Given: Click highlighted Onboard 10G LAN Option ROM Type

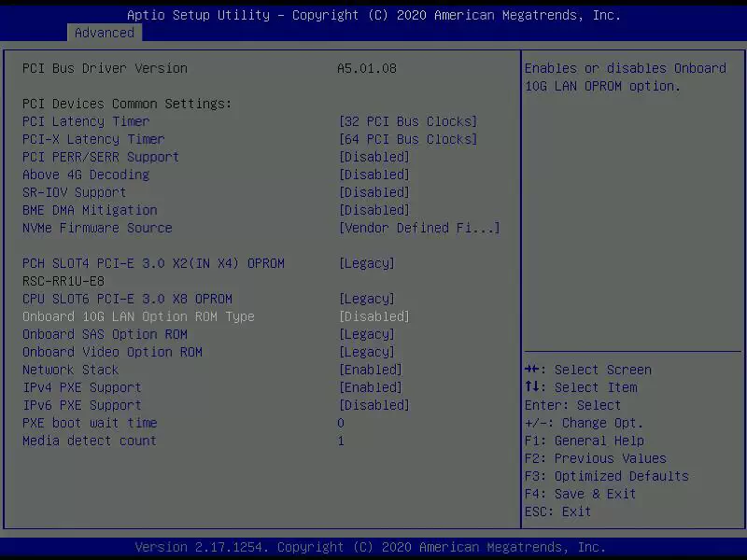Looking at the screenshot, I should click(138, 316).
